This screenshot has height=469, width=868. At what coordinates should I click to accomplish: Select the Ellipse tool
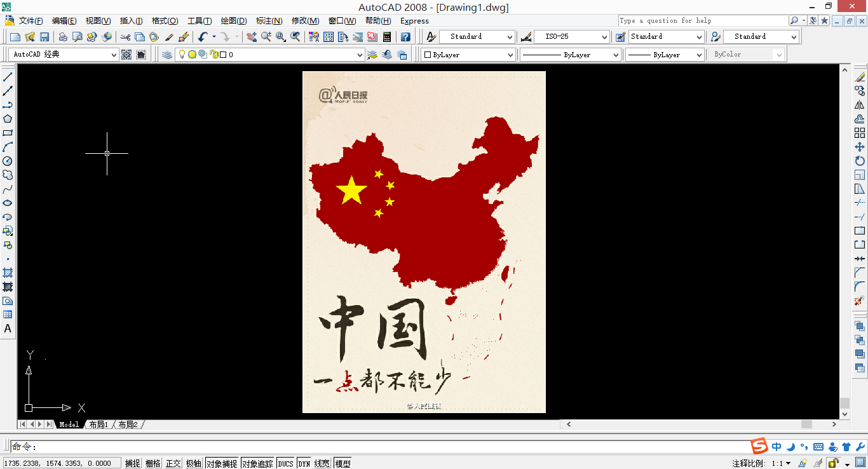point(8,203)
